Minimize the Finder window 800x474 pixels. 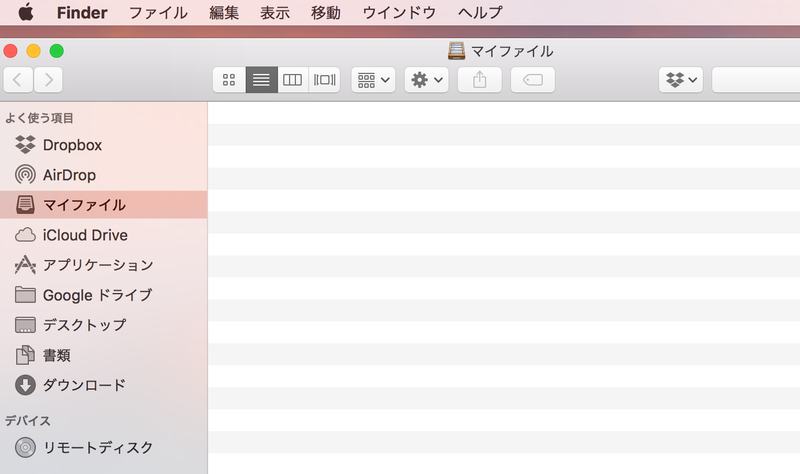pos(34,51)
